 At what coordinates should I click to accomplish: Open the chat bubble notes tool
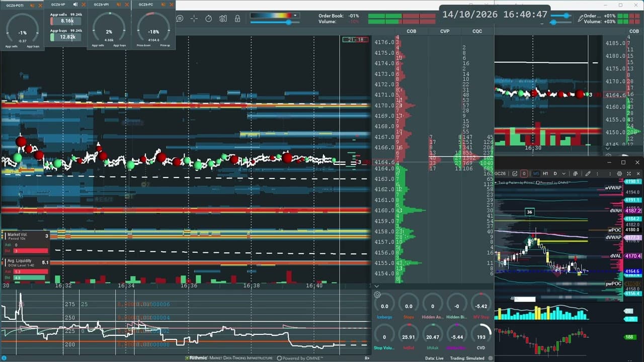click(x=180, y=19)
